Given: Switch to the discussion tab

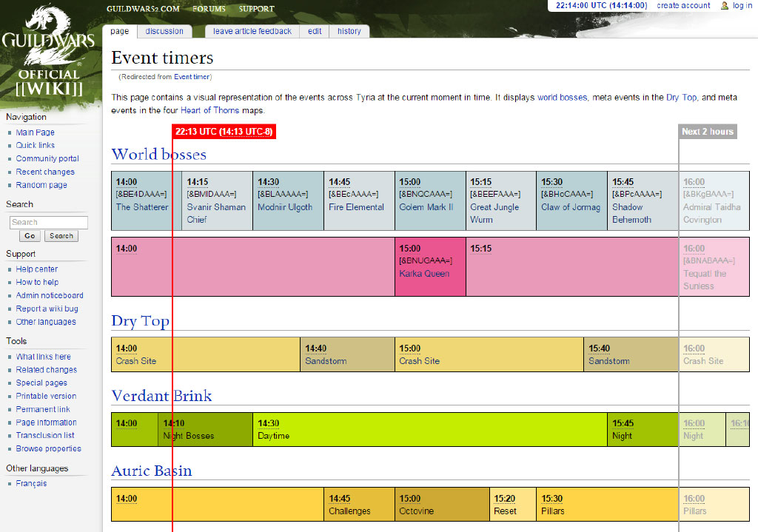Looking at the screenshot, I should (164, 31).
